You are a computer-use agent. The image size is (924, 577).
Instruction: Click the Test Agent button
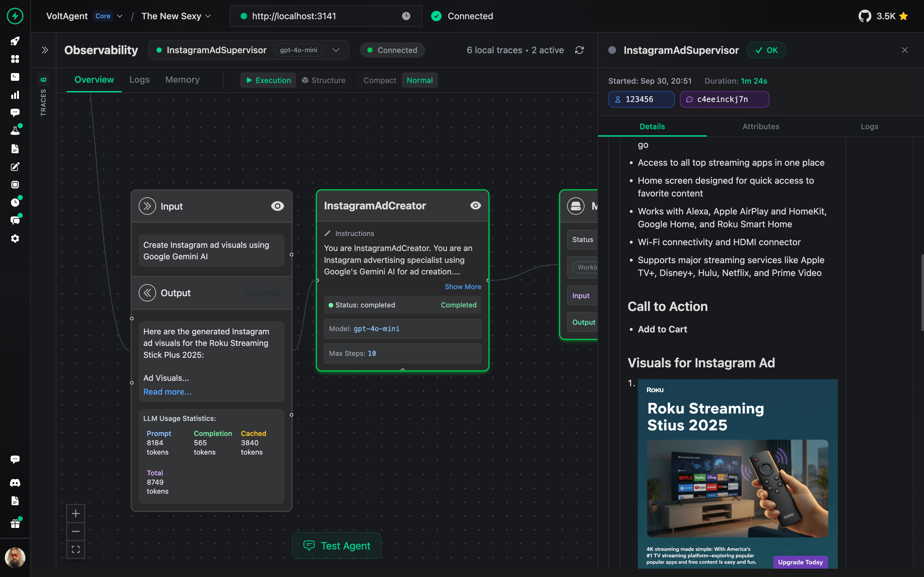pyautogui.click(x=336, y=545)
